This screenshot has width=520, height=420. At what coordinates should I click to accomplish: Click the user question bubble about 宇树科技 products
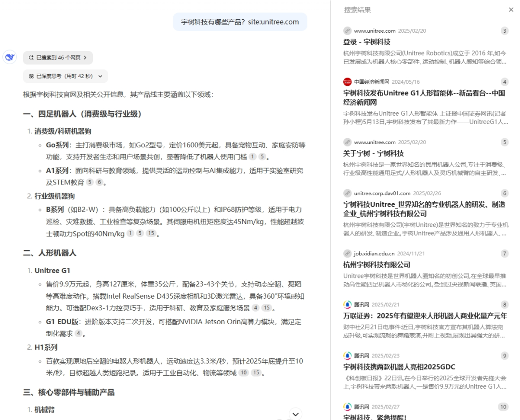point(240,22)
